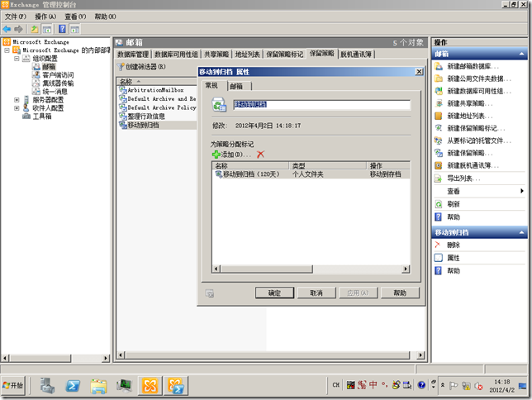Expand the 收件人配置 tree node
532x400 pixels.
pyautogui.click(x=17, y=108)
